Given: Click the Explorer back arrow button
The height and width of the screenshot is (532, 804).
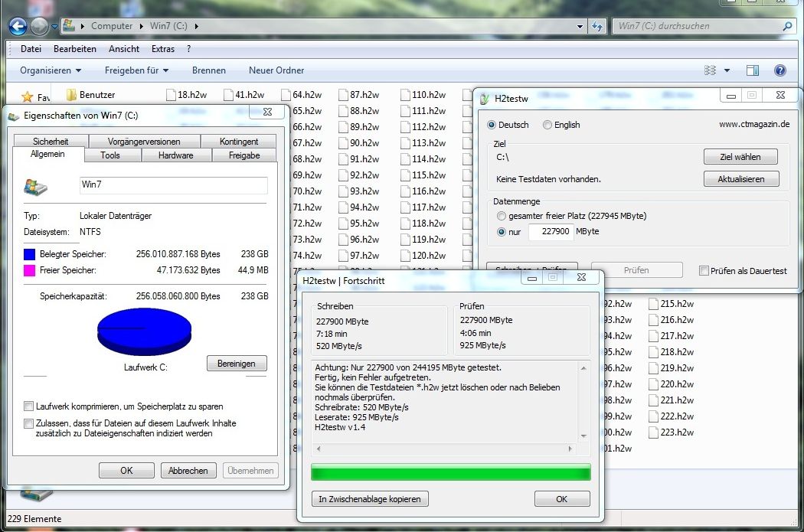Looking at the screenshot, I should [18, 26].
